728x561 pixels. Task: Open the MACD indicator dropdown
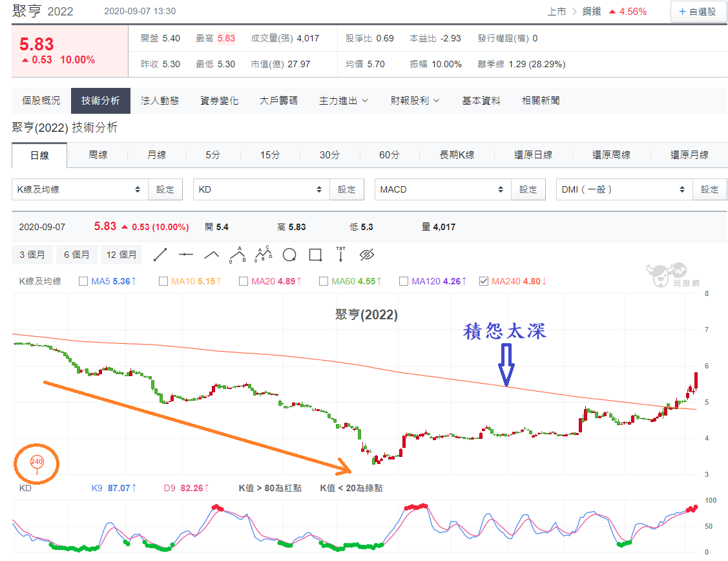pyautogui.click(x=443, y=189)
